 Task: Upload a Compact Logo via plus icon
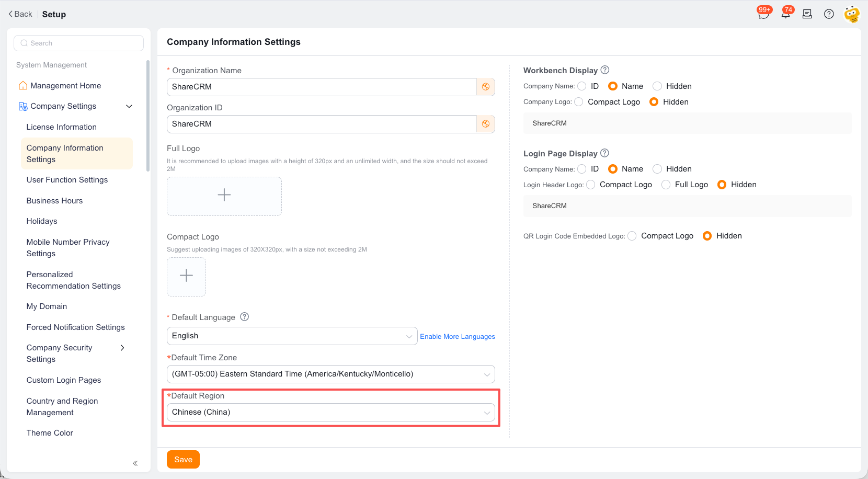(186, 277)
